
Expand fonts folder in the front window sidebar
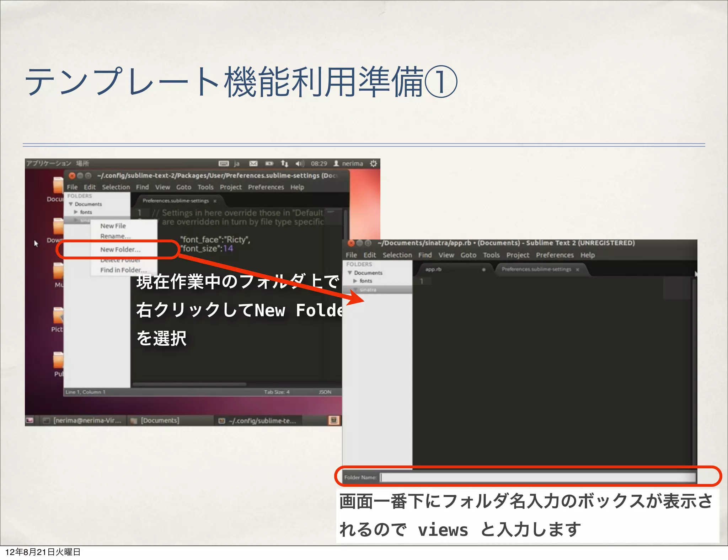(x=355, y=281)
